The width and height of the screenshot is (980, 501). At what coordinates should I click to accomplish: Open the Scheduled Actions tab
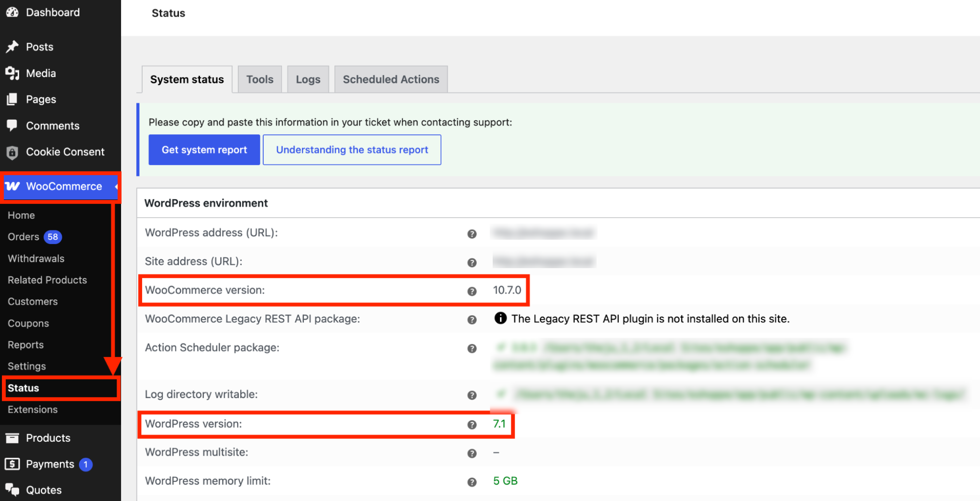391,79
